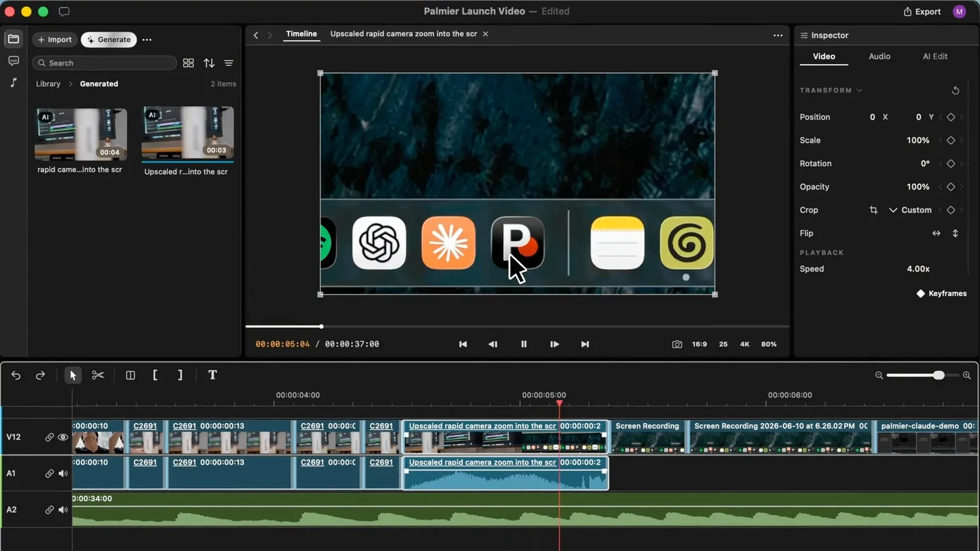This screenshot has height=551, width=980.
Task: Set in point with left bracket
Action: [155, 375]
